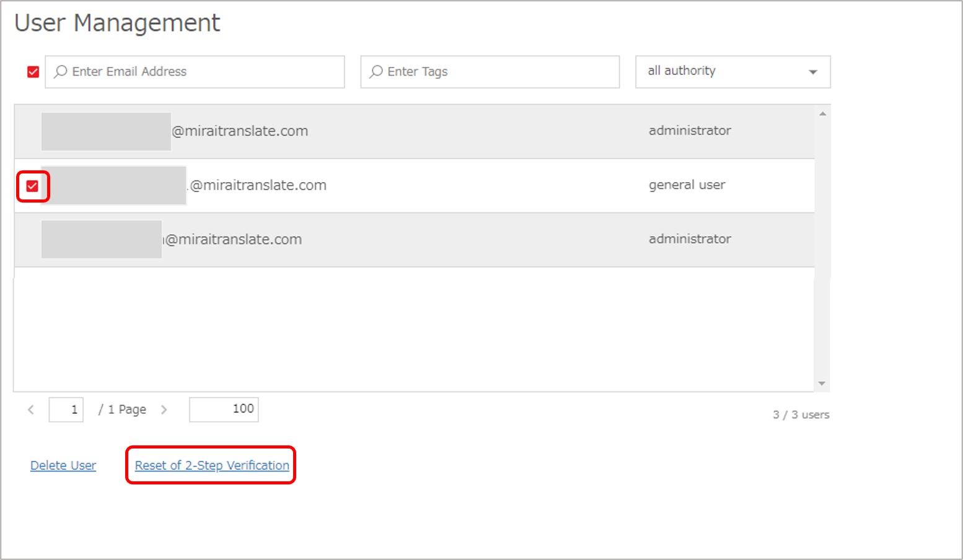Click the '3 / 3 users' count text
The height and width of the screenshot is (560, 963).
point(801,415)
